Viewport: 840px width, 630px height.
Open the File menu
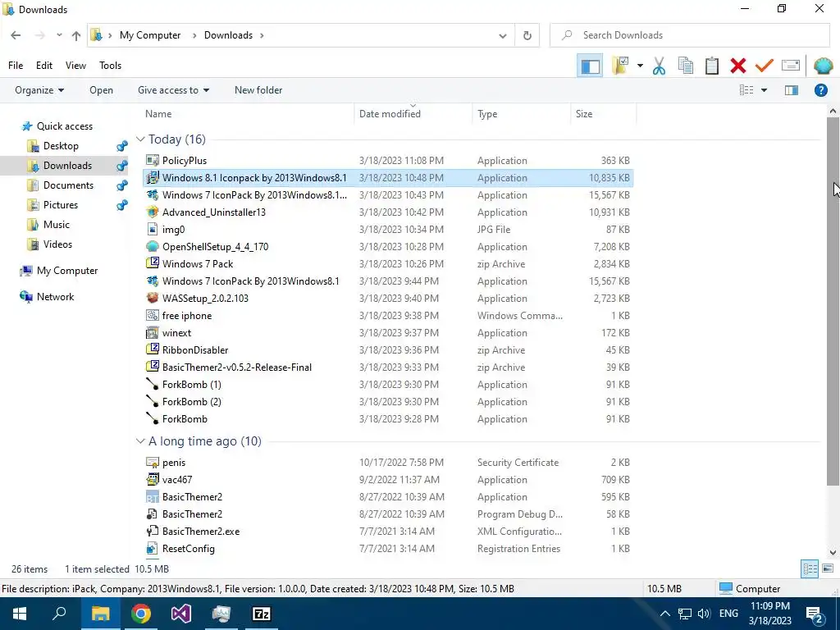coord(16,66)
